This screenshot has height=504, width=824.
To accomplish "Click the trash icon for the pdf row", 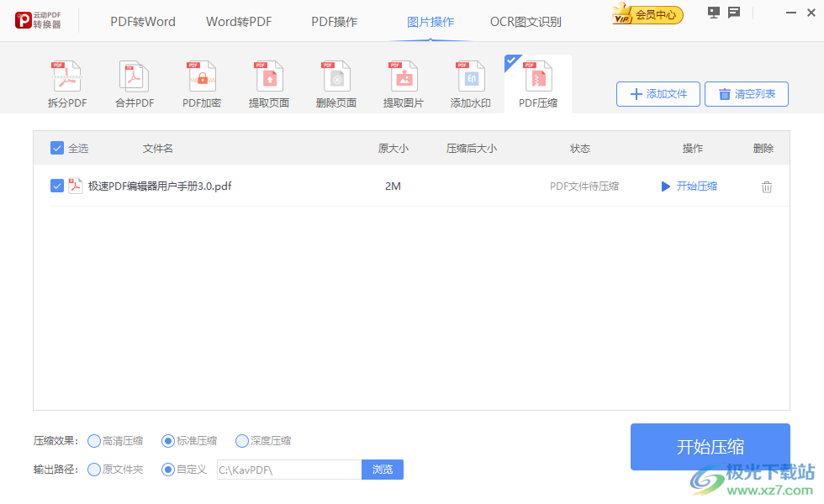I will (767, 186).
